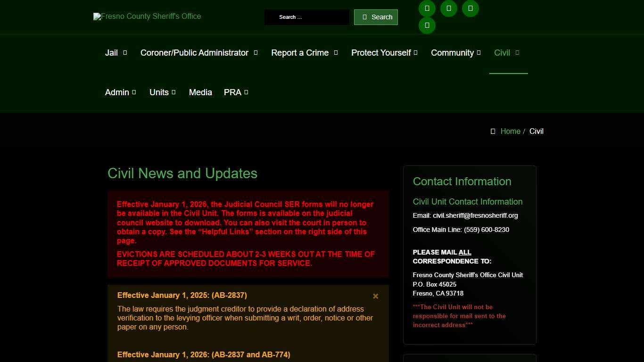
Task: Click the first round social icon beside Search
Action: [x=427, y=8]
